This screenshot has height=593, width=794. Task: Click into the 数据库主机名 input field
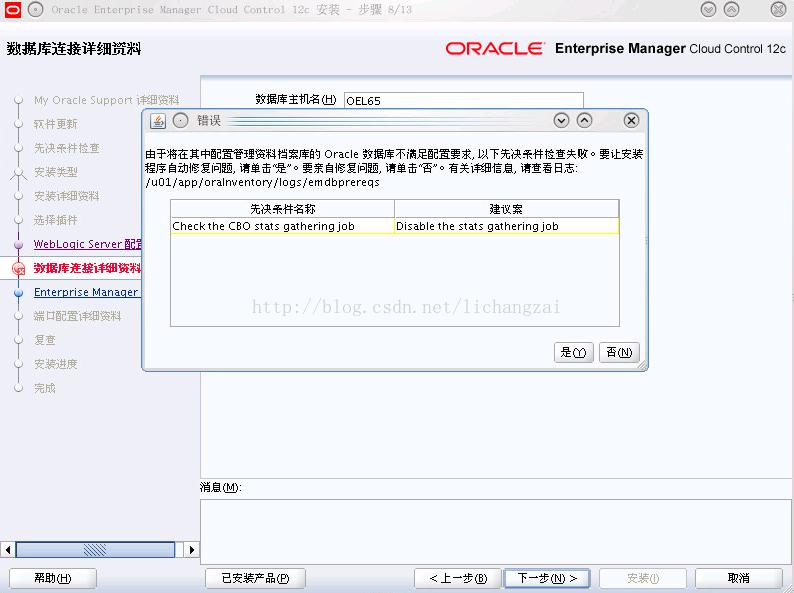tap(463, 100)
